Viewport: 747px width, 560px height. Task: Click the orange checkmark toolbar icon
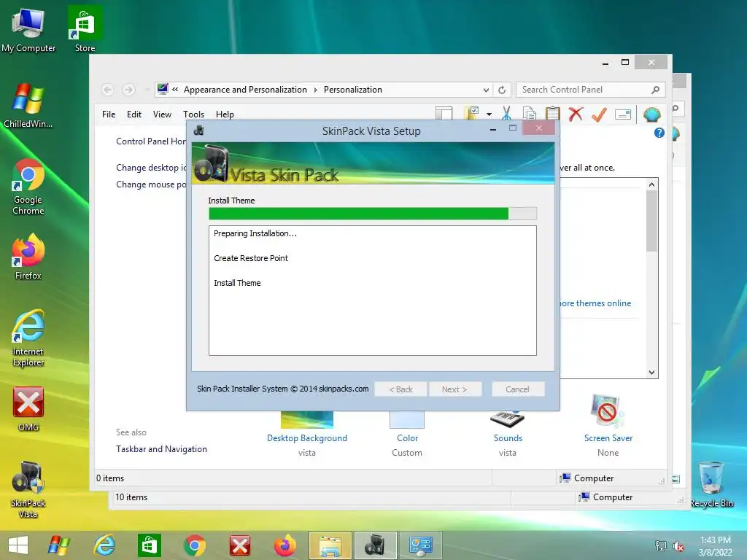coord(600,114)
